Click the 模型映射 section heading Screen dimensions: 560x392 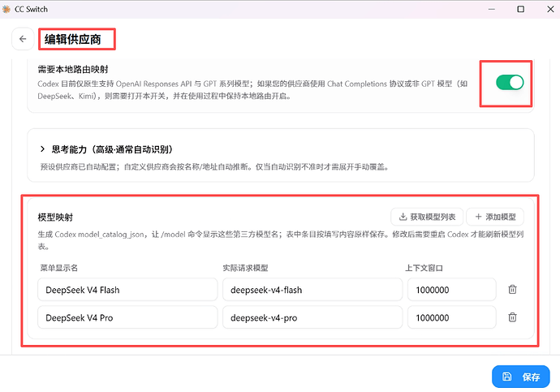point(55,217)
